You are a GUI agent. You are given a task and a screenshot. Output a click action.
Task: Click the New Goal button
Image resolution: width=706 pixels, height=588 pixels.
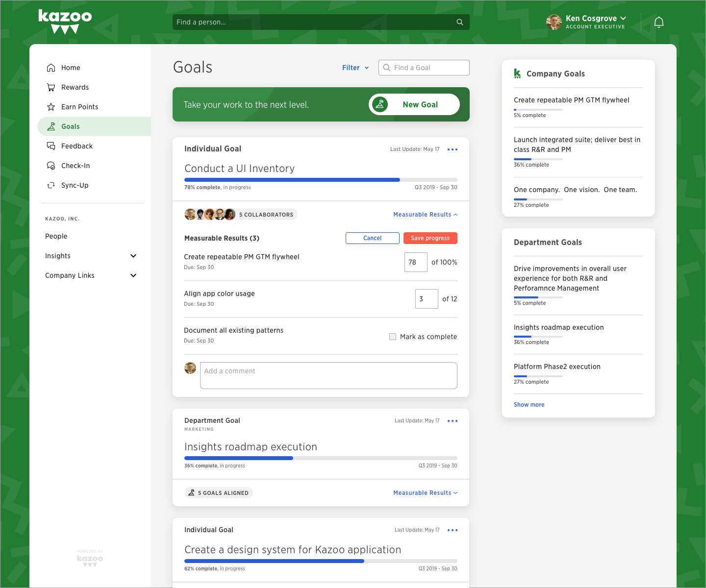pos(414,104)
